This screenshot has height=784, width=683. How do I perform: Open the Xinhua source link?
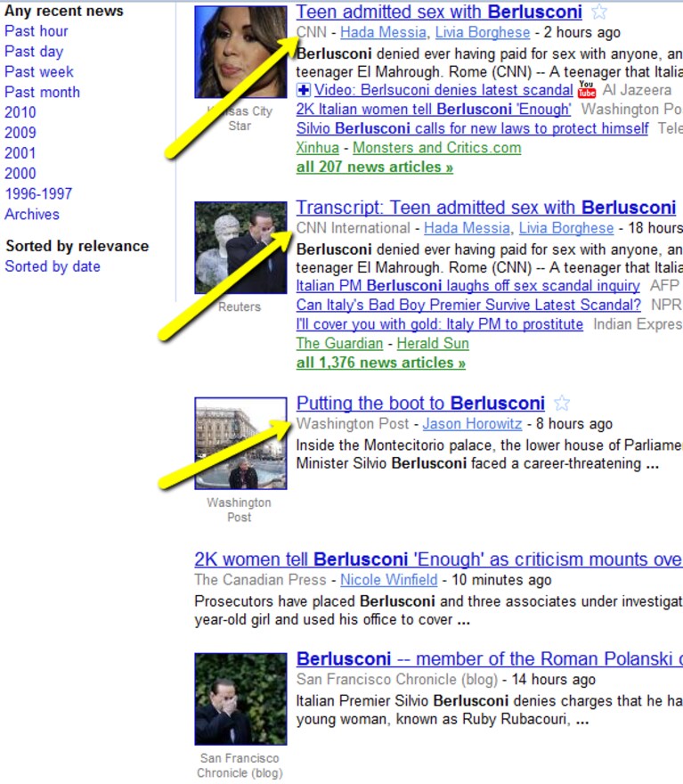317,148
